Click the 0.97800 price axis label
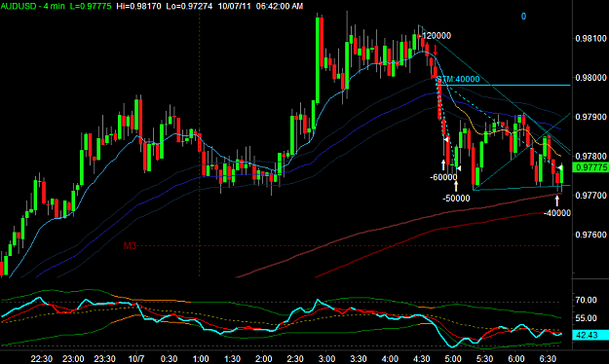This screenshot has width=609, height=364. [590, 156]
